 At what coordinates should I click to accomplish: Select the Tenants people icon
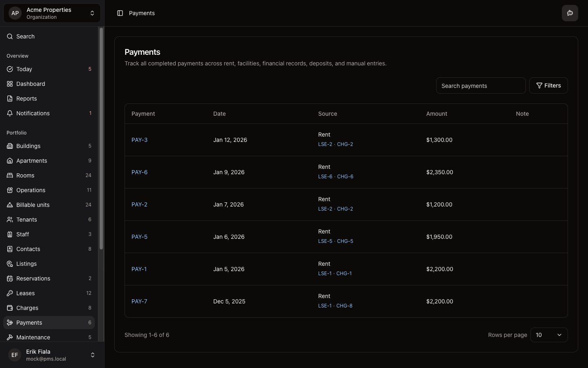(9, 220)
